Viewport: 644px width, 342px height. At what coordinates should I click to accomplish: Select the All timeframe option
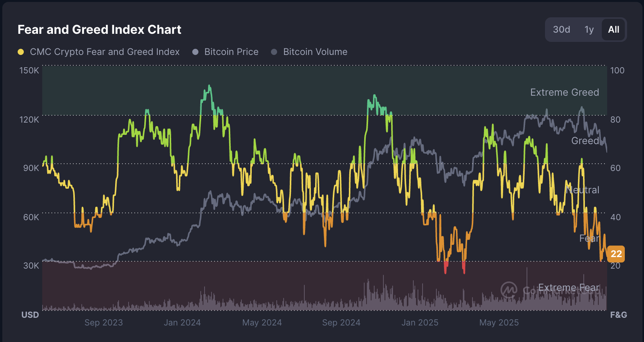pos(613,29)
